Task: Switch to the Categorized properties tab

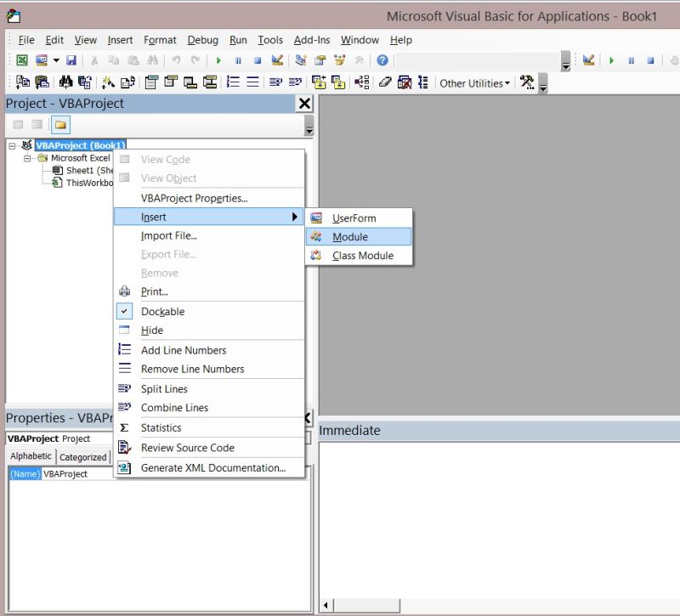Action: pos(82,456)
